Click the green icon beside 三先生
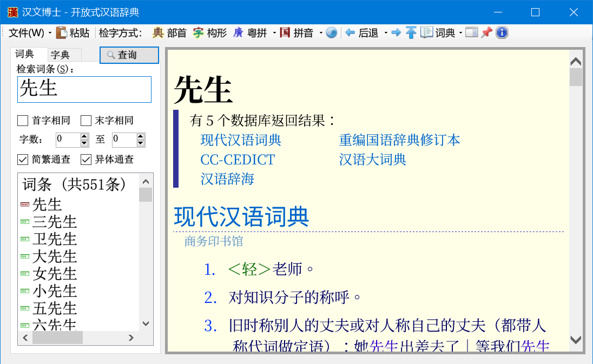The image size is (593, 364). 25,222
